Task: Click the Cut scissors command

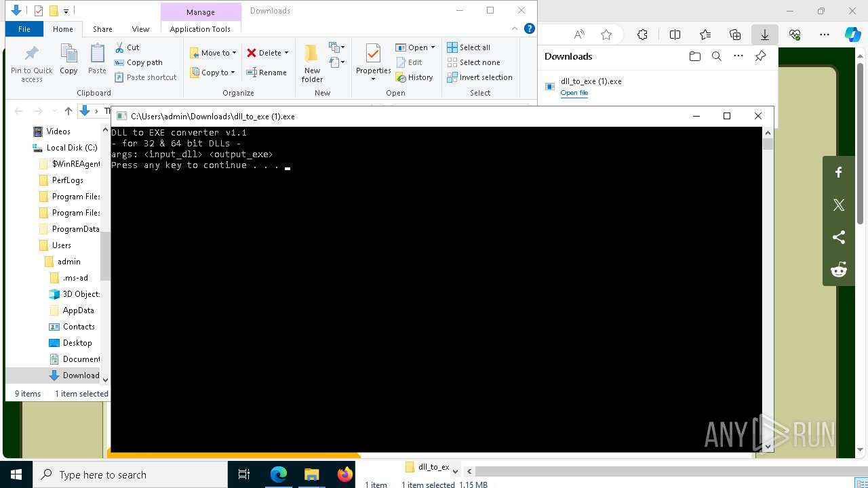Action: tap(127, 47)
